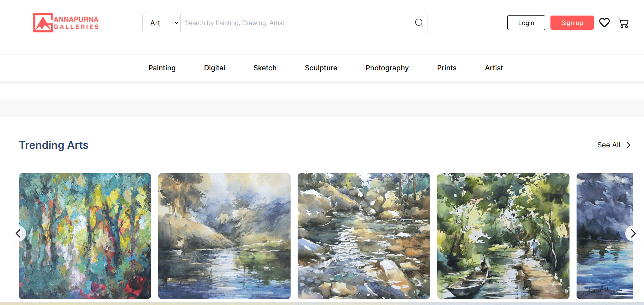The width and height of the screenshot is (644, 305).
Task: Click the Sign up button
Action: [572, 23]
